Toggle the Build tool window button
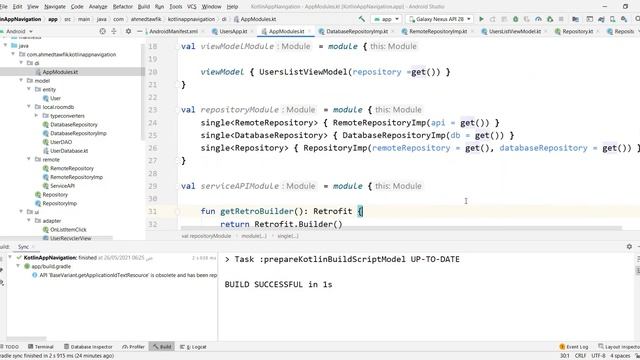This screenshot has height=360, width=640. click(162, 347)
